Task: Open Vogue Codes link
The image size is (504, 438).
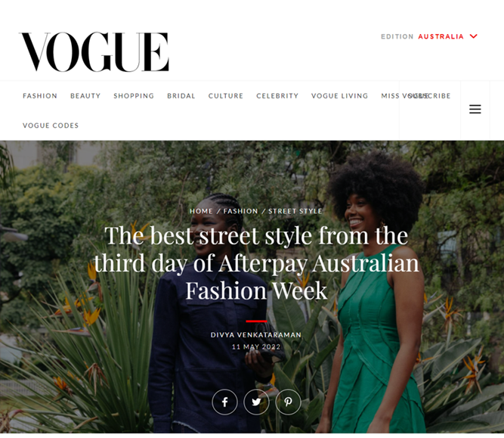Action: [51, 126]
